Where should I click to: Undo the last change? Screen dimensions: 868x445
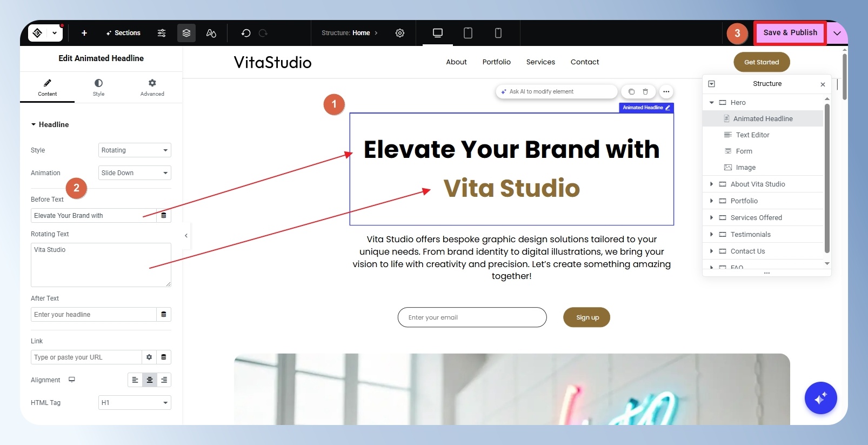(246, 33)
